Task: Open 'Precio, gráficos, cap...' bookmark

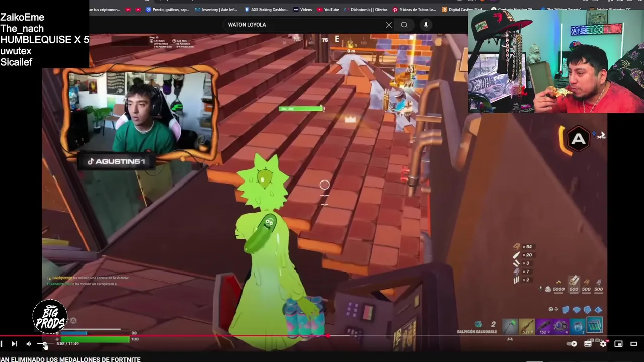Action: tap(168, 9)
